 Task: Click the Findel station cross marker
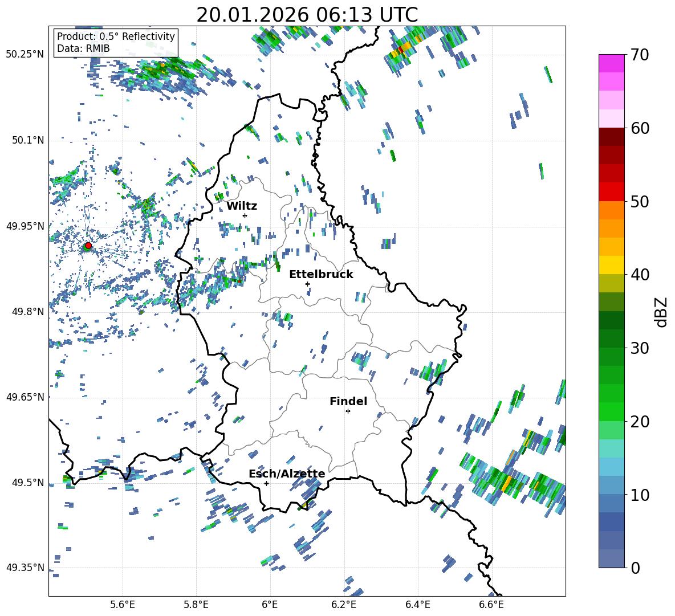point(348,411)
